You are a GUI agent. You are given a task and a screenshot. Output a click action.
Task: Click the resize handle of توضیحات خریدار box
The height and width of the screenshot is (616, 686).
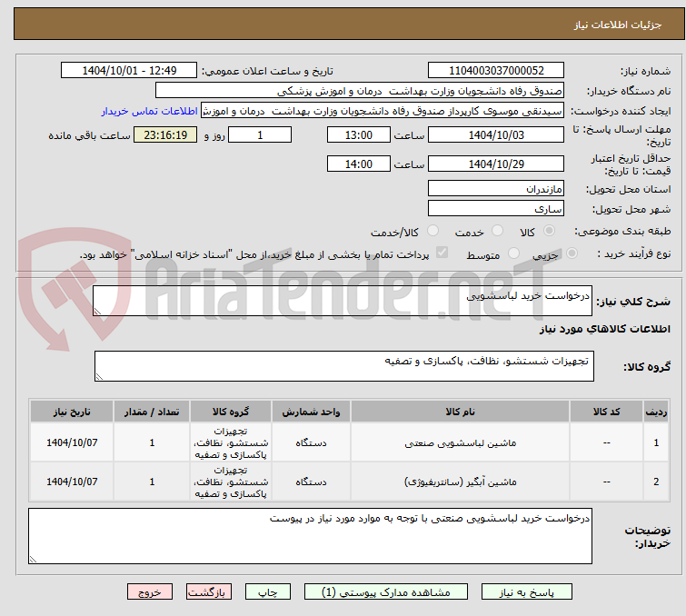[33, 559]
